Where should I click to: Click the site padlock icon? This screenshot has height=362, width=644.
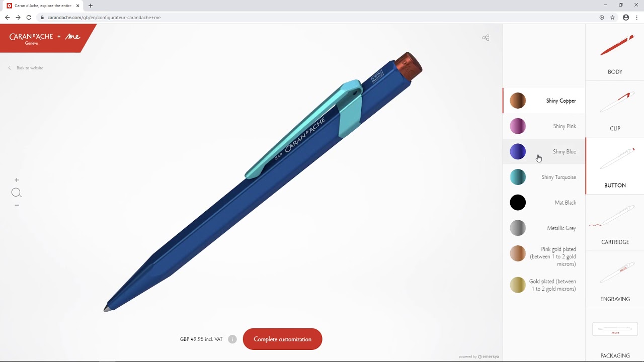point(42,18)
